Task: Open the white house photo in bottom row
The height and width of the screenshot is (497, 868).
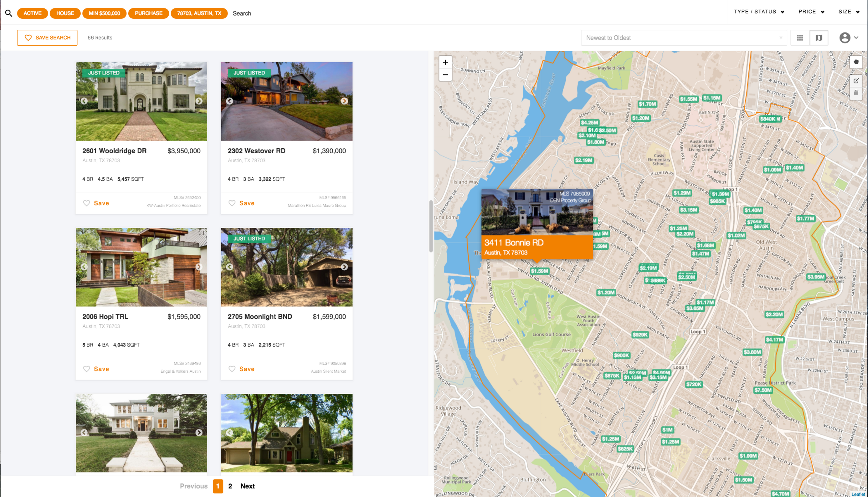Action: (141, 433)
